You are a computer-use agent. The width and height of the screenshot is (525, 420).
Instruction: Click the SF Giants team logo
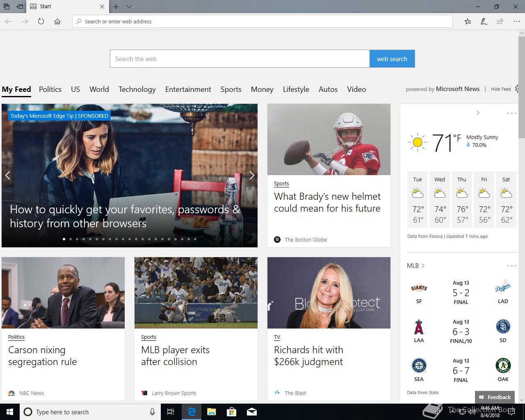(x=419, y=288)
